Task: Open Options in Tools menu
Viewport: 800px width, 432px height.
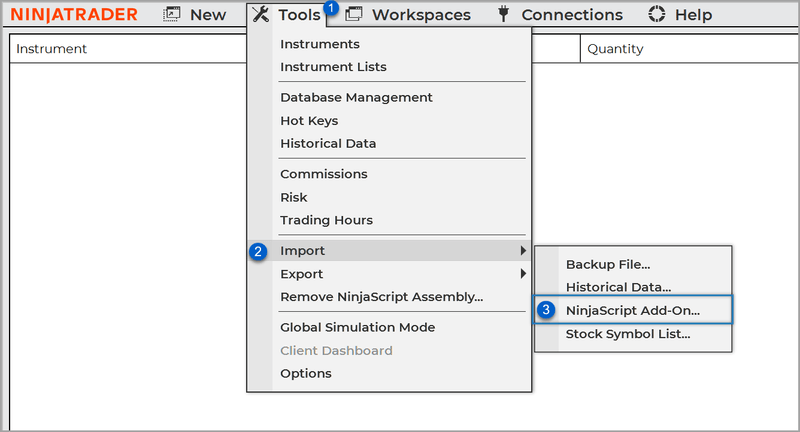Action: [x=305, y=373]
